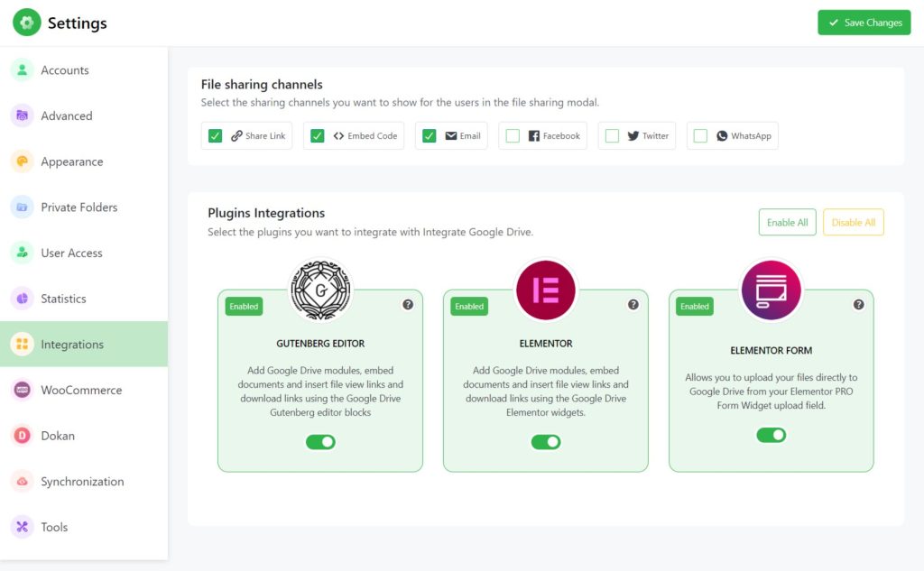Click the 'GUTENBERG EDITOR' title text

point(320,344)
